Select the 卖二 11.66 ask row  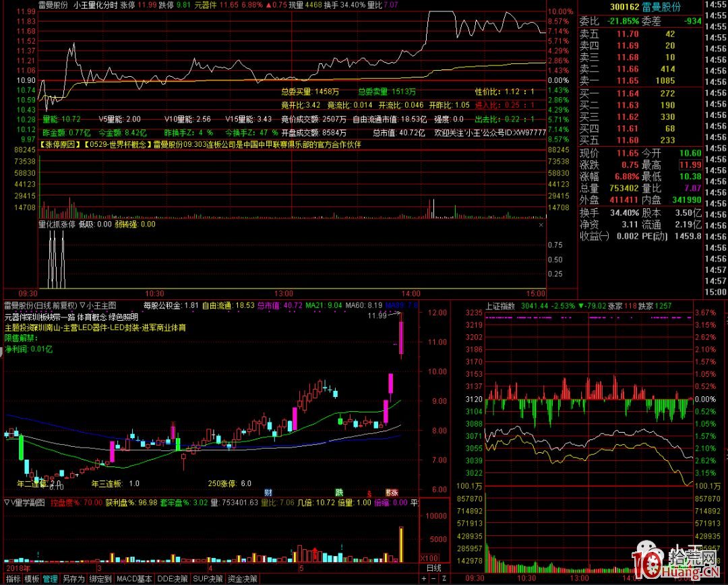[640, 69]
